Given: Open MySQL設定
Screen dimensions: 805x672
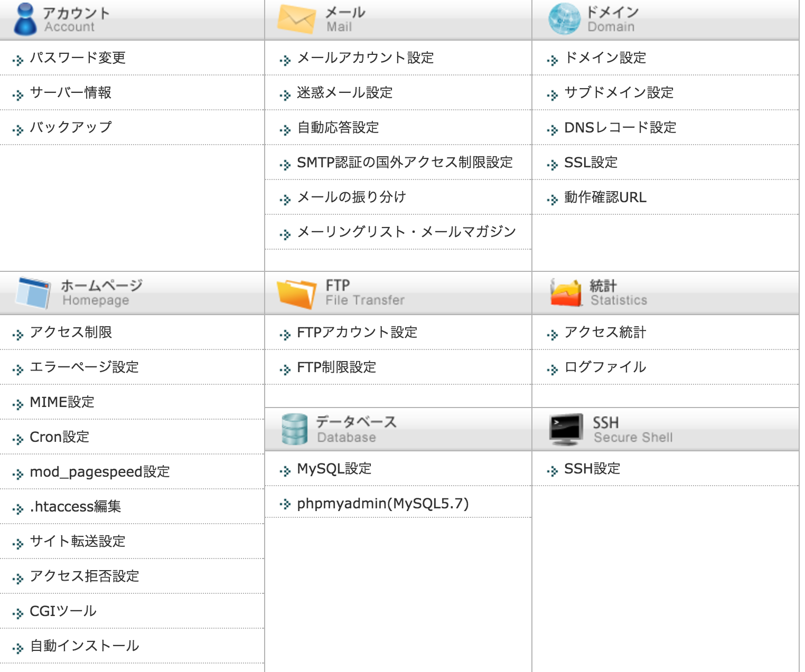Looking at the screenshot, I should (334, 468).
